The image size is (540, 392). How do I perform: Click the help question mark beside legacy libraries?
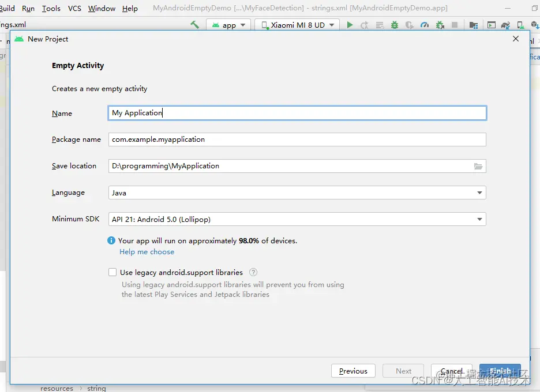(253, 272)
